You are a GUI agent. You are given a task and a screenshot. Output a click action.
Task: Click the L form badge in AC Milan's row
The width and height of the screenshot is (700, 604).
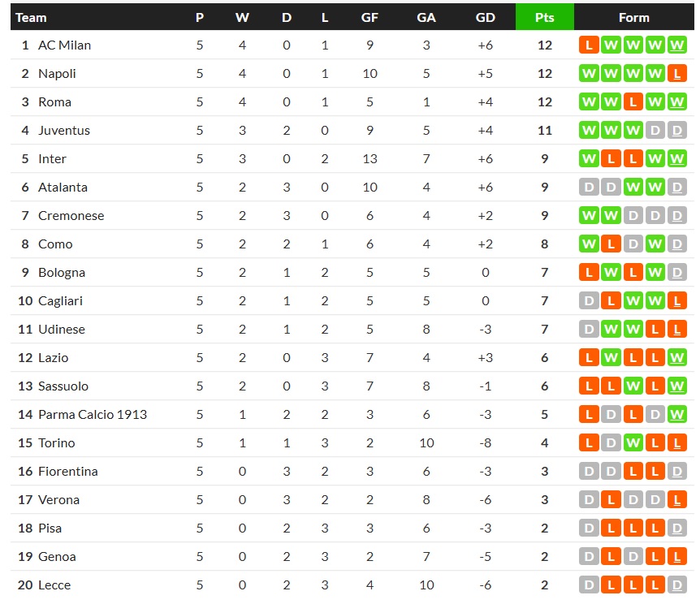point(589,45)
